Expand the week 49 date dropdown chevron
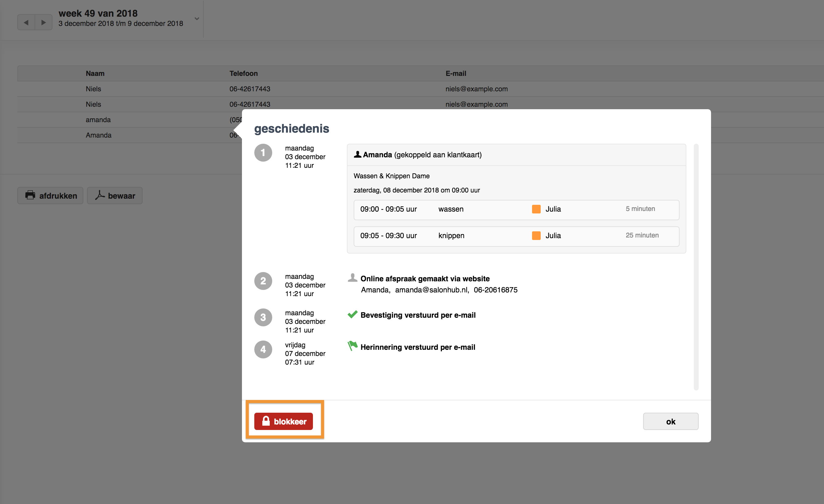Image resolution: width=824 pixels, height=504 pixels. pos(197,19)
